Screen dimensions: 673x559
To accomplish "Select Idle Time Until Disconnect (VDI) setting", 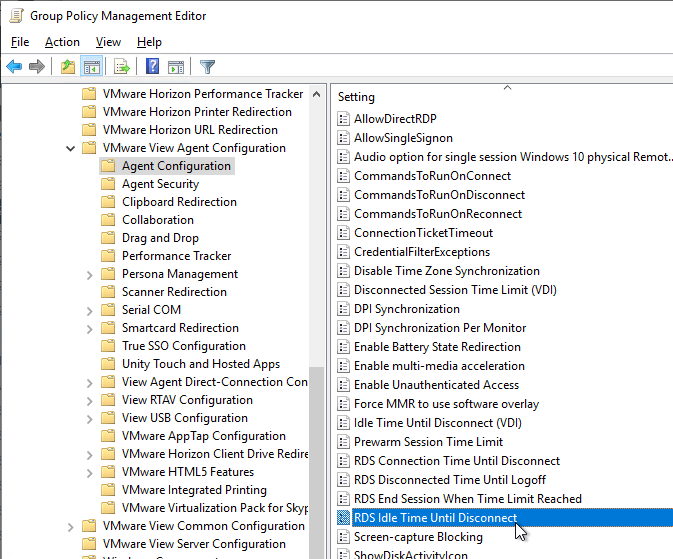I will [x=437, y=423].
